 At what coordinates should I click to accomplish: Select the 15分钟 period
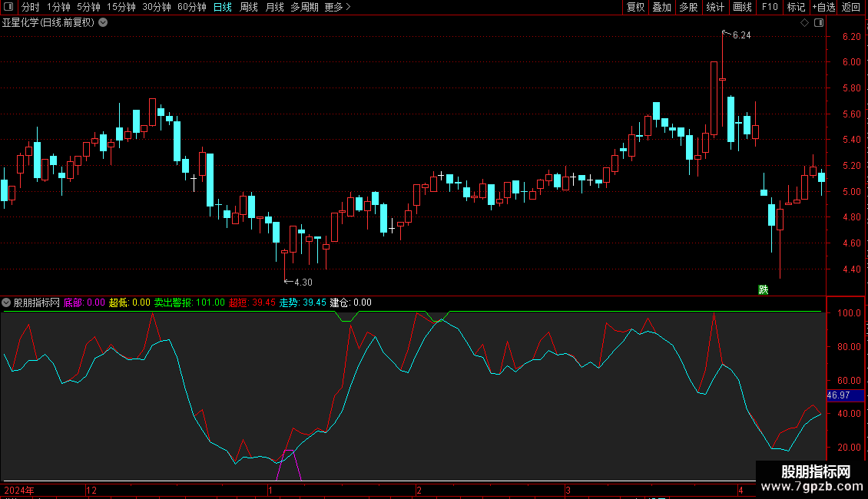[121, 7]
